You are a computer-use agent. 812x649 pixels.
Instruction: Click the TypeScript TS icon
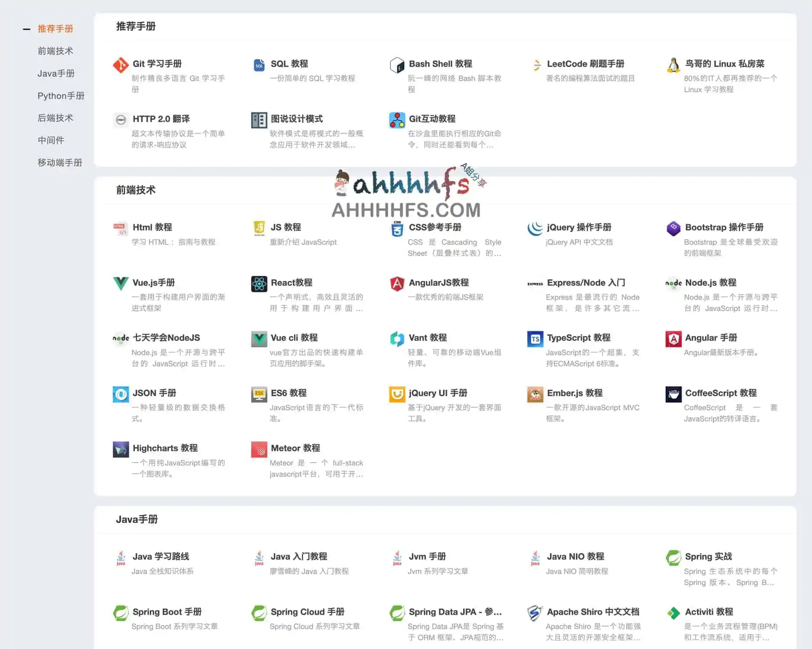535,339
